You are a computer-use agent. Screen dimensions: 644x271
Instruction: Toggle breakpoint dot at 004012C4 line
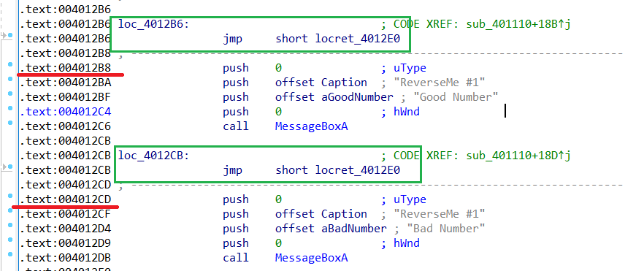pos(10,108)
